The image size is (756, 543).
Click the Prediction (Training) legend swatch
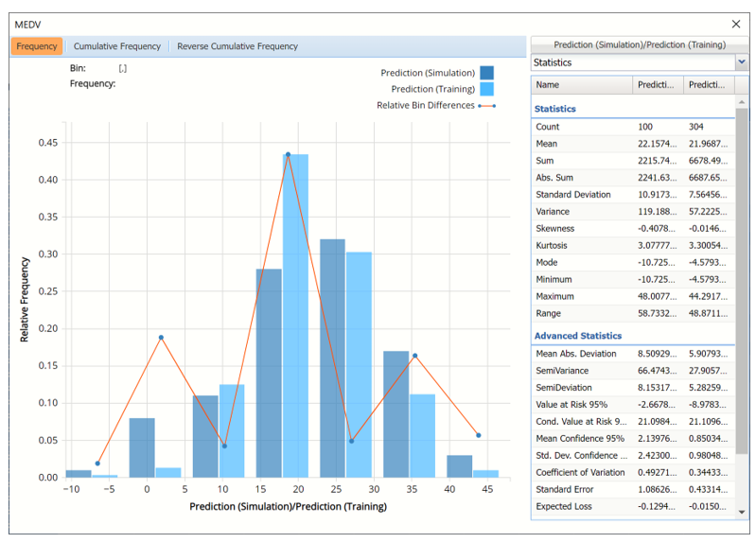[x=486, y=89]
